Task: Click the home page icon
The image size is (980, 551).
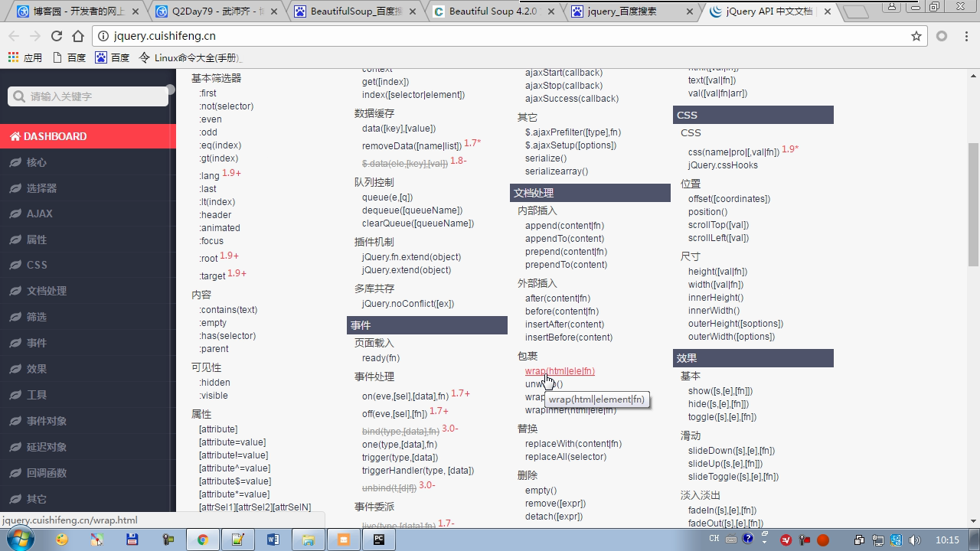Action: (x=77, y=36)
